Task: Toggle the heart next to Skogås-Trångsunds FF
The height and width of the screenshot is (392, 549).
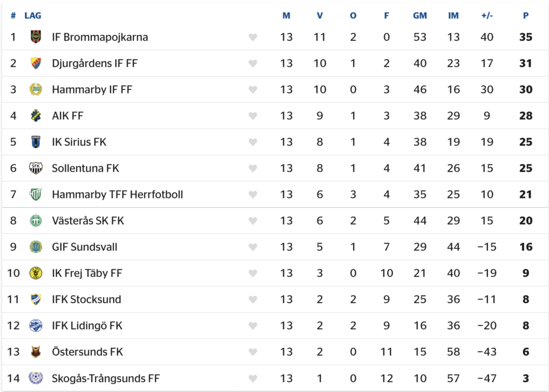Action: coord(253,379)
